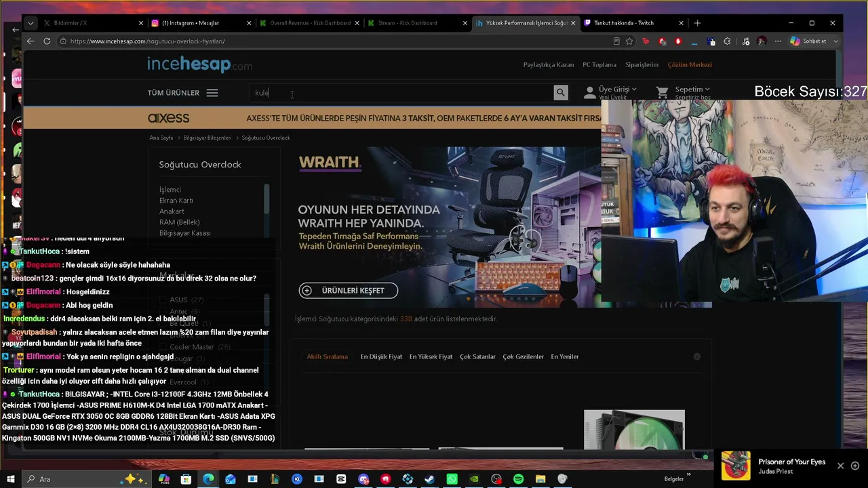Image resolution: width=868 pixels, height=488 pixels.
Task: Open CapCut from the taskbar
Action: [x=341, y=479]
